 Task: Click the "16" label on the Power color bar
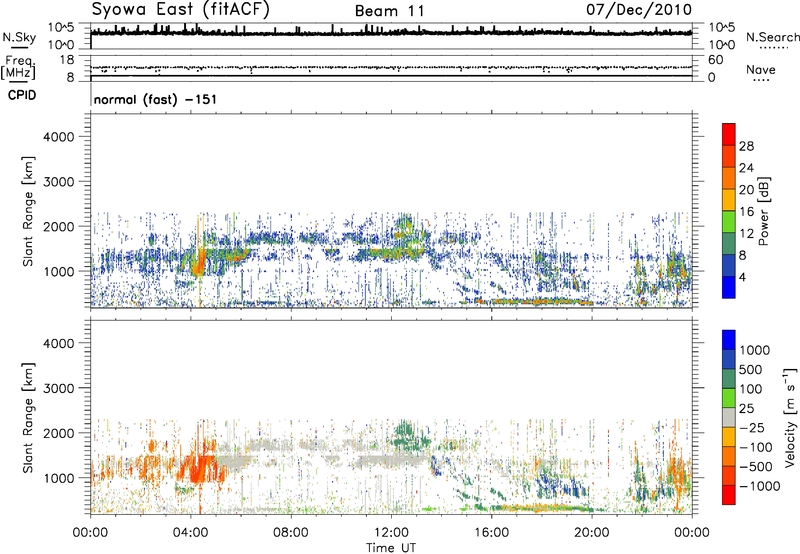(x=746, y=212)
